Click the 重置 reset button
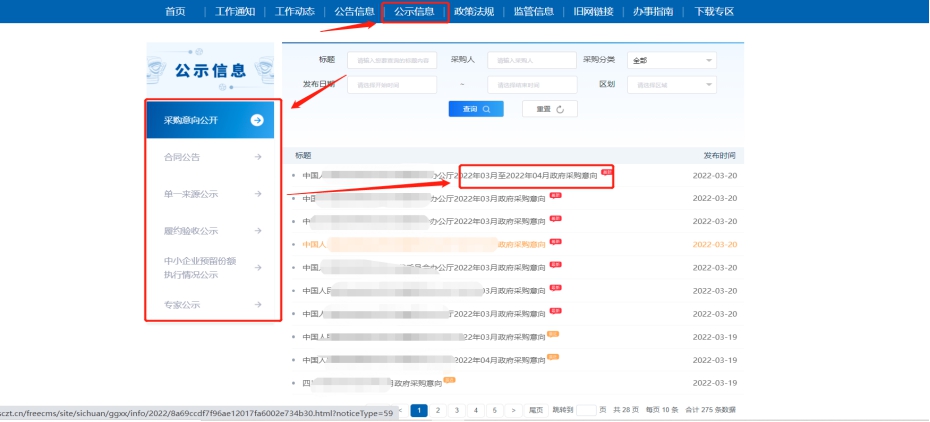The width and height of the screenshot is (930, 422). [x=549, y=109]
